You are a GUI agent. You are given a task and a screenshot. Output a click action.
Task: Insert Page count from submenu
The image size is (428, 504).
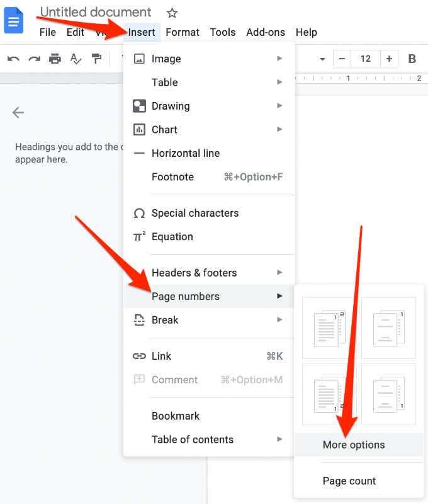(359, 481)
